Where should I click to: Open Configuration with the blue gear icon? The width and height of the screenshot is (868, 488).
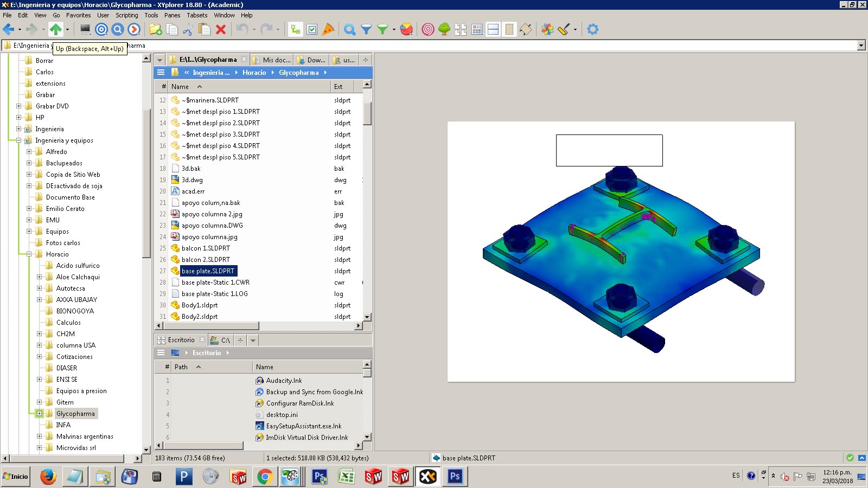pyautogui.click(x=593, y=29)
